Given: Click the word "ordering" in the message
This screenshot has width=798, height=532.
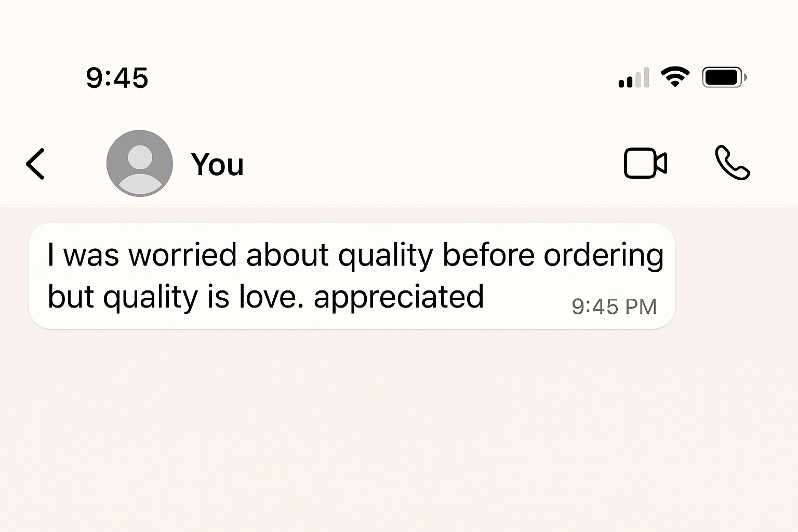Looking at the screenshot, I should coord(603,256).
